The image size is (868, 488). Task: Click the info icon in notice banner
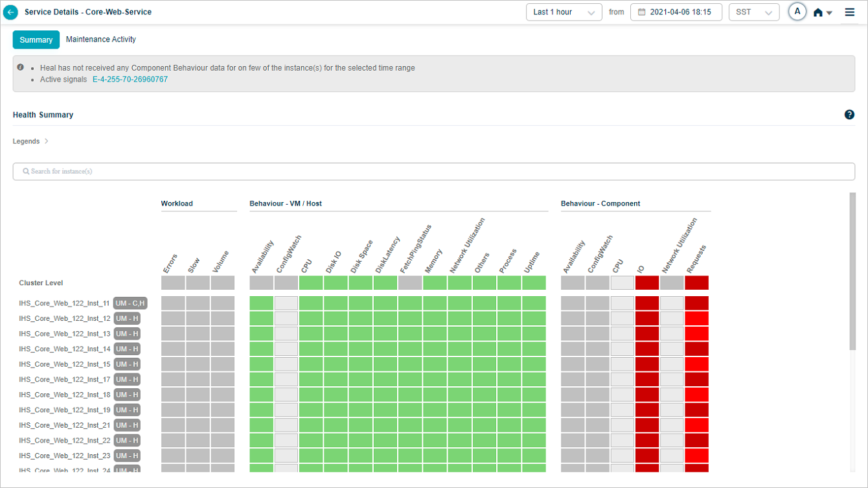click(x=21, y=67)
